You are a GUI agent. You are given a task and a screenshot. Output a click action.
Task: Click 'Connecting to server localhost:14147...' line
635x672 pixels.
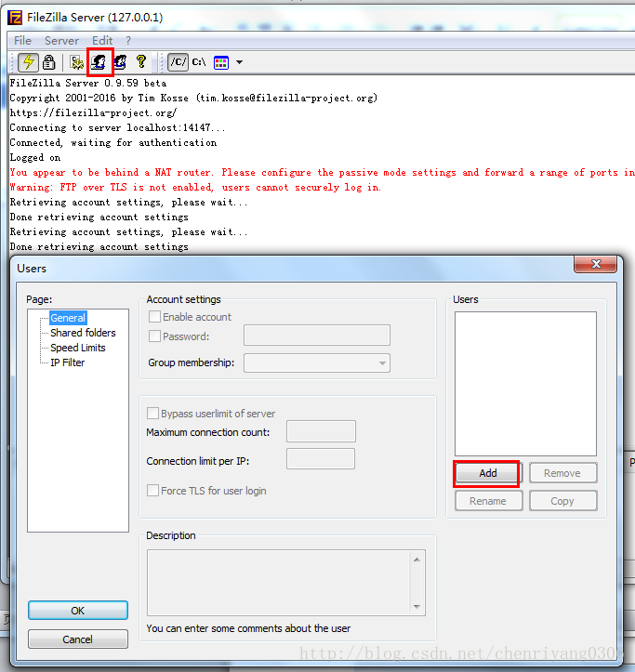pos(117,128)
